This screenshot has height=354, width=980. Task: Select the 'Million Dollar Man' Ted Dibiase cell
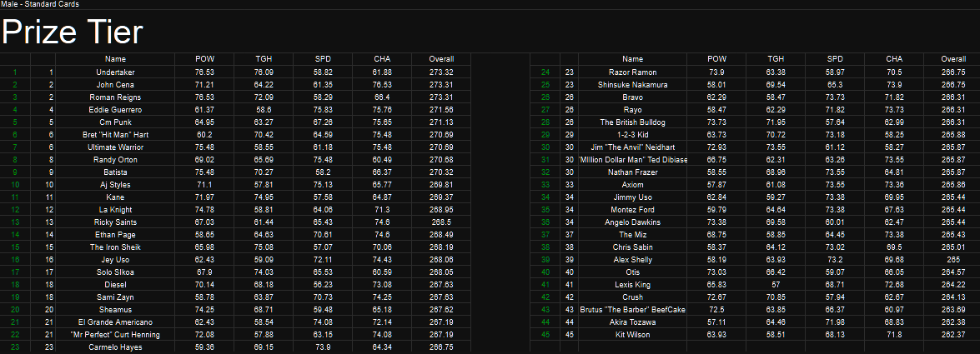632,160
